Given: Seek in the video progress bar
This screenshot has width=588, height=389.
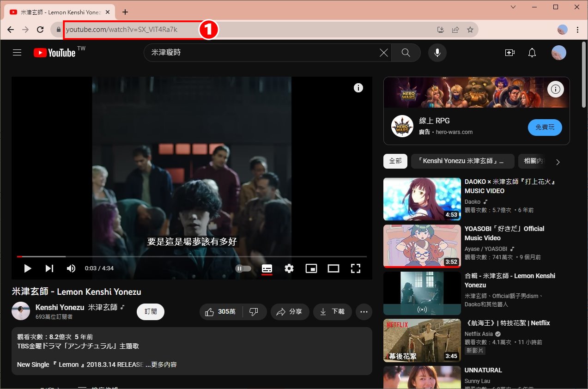Looking at the screenshot, I should [192, 256].
